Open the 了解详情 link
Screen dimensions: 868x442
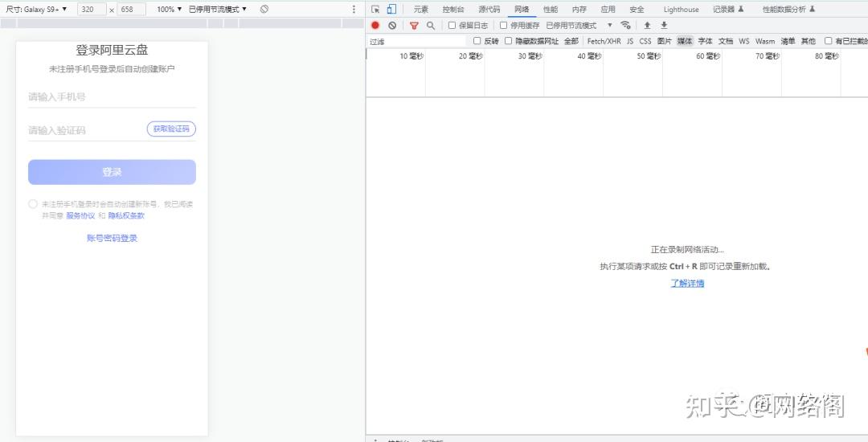pyautogui.click(x=687, y=283)
